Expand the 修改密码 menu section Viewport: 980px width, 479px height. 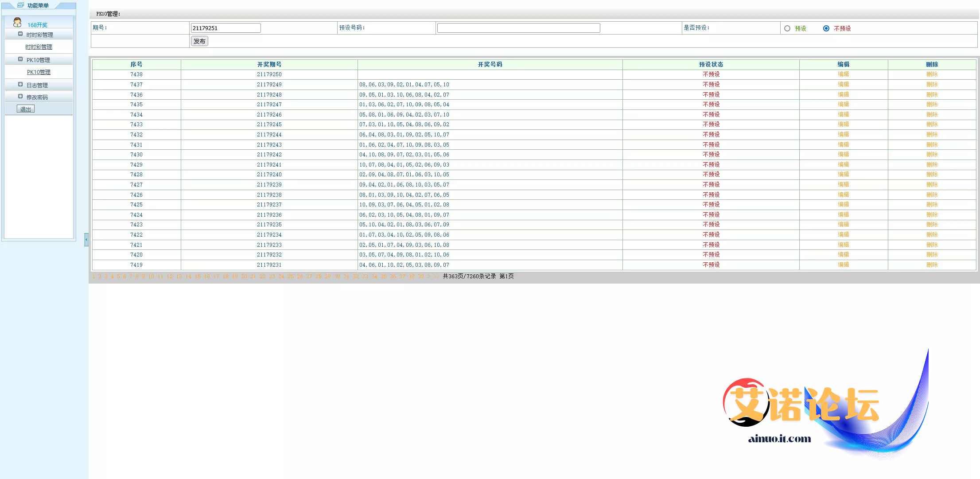pyautogui.click(x=20, y=97)
